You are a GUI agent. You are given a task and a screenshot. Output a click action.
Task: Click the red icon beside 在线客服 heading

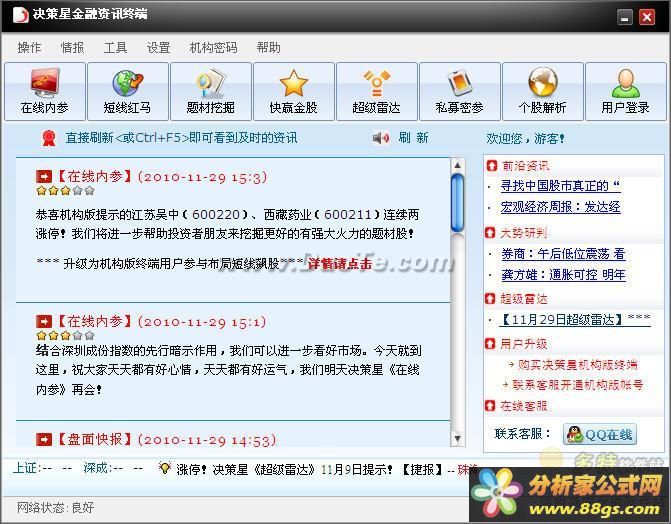tap(490, 405)
